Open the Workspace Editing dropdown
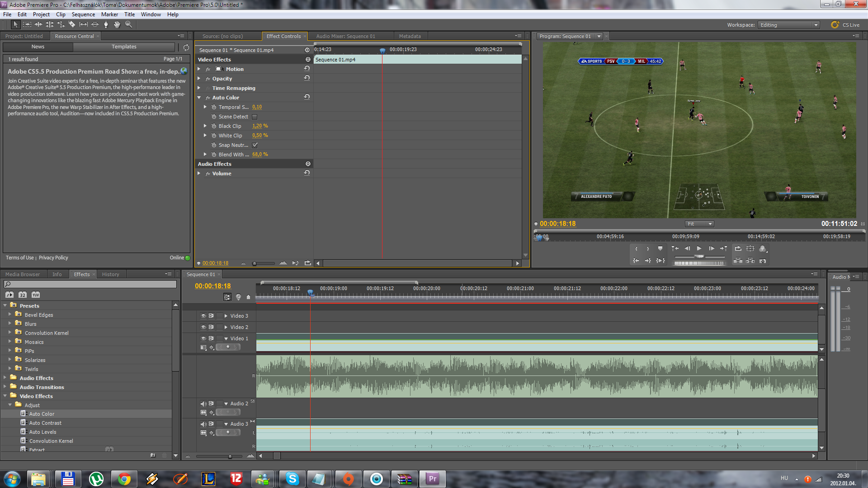868x488 pixels. 789,25
